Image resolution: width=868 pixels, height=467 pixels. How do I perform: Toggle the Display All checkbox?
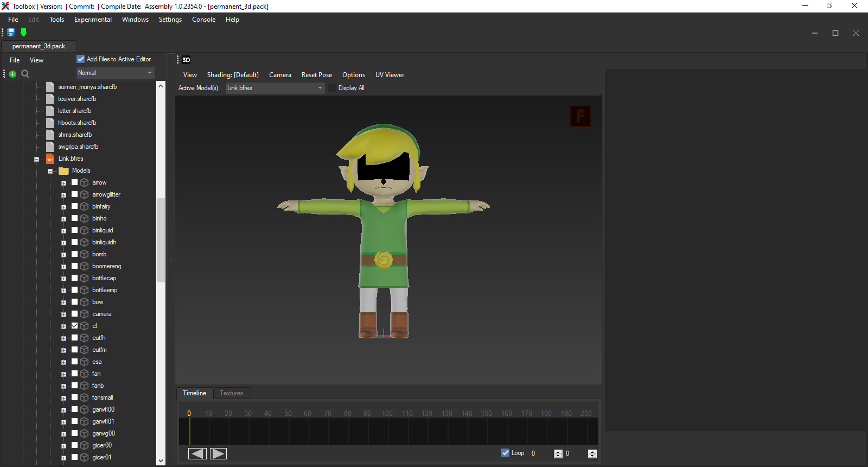point(332,88)
